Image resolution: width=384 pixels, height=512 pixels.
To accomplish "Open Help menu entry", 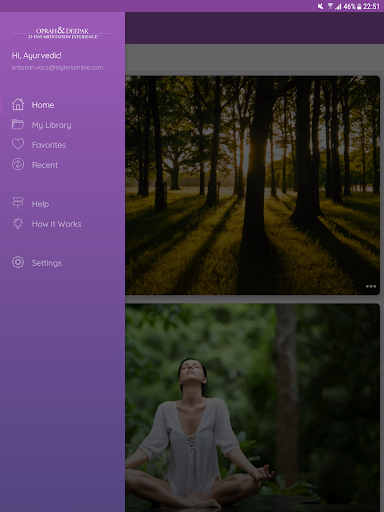I will point(40,204).
